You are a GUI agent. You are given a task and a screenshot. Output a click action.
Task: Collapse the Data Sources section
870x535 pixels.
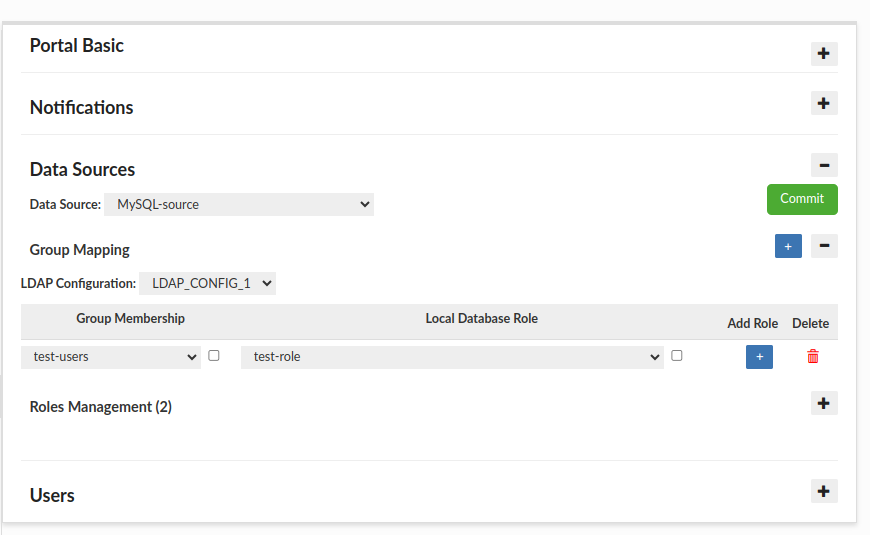click(823, 166)
